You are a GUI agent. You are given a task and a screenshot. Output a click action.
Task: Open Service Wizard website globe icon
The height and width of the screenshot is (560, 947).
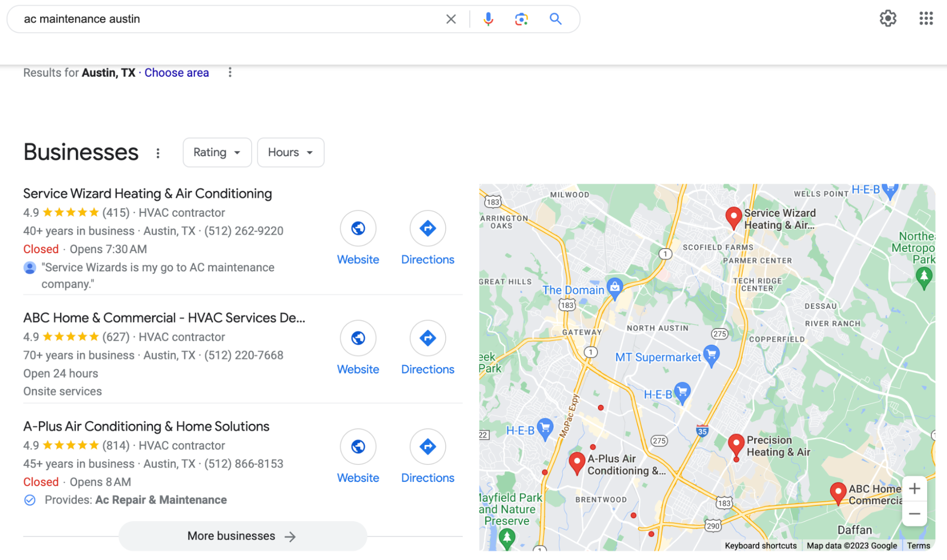click(358, 228)
